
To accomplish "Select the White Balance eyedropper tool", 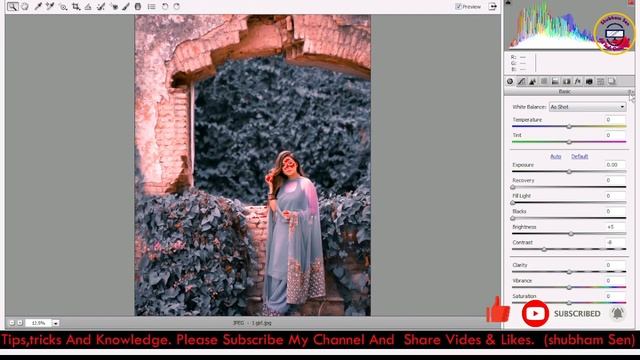I will [x=38, y=7].
